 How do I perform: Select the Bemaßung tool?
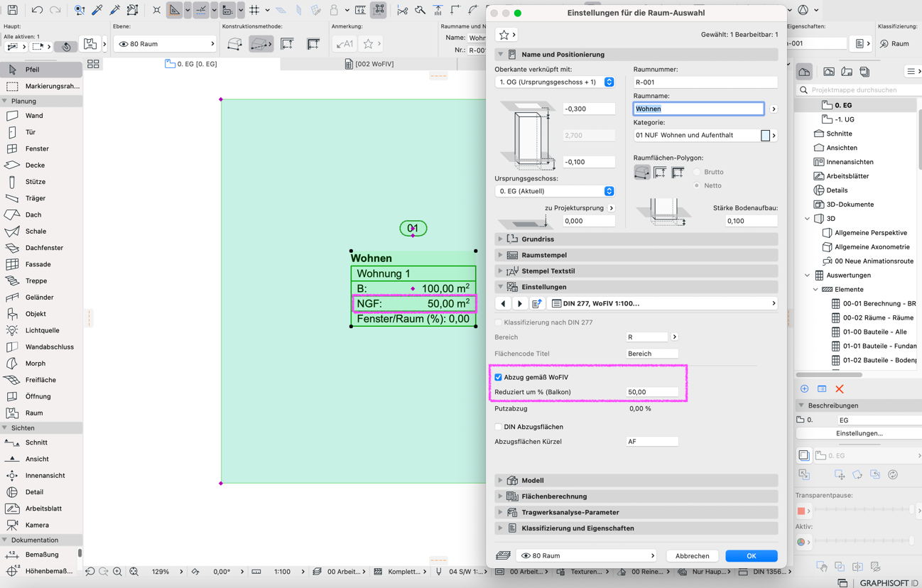coord(41,555)
